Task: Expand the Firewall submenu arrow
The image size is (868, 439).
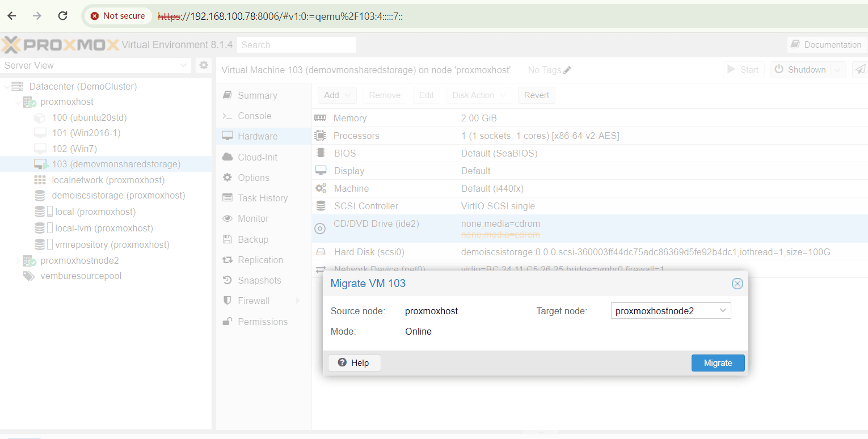Action: coord(298,301)
